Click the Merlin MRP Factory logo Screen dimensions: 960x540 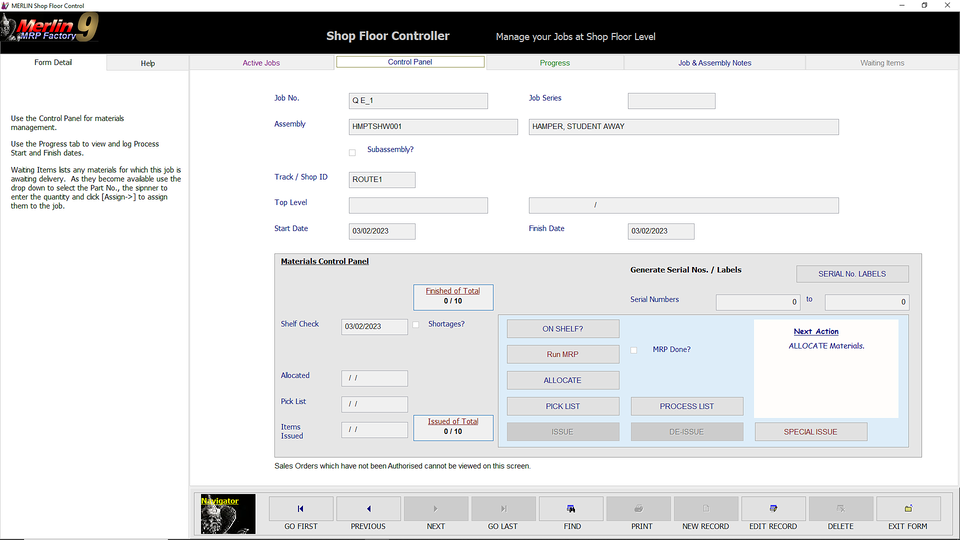pos(50,28)
